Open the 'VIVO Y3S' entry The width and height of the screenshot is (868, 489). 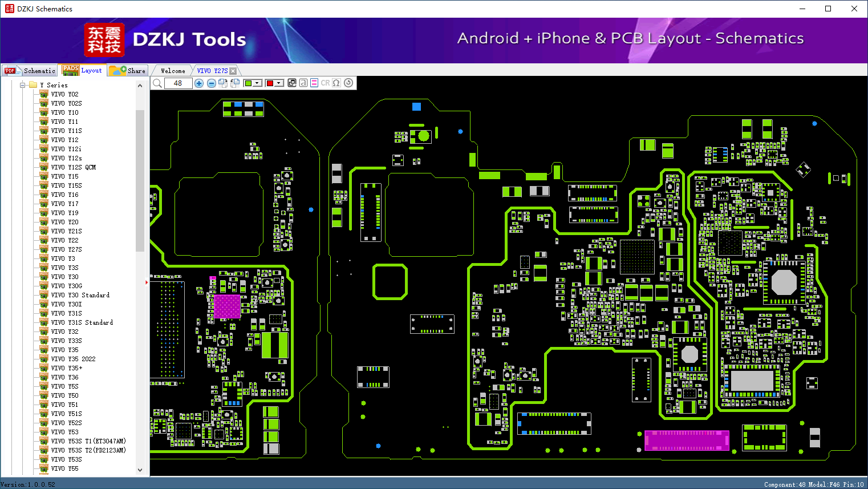[x=65, y=268]
